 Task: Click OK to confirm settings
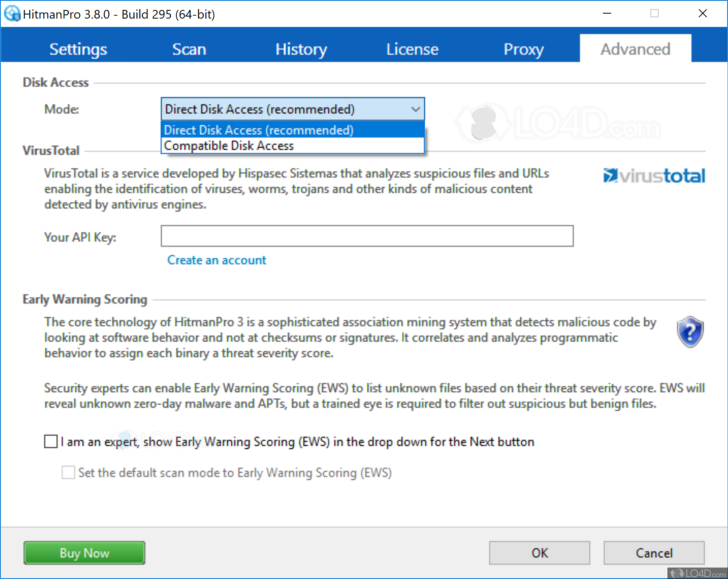point(539,553)
